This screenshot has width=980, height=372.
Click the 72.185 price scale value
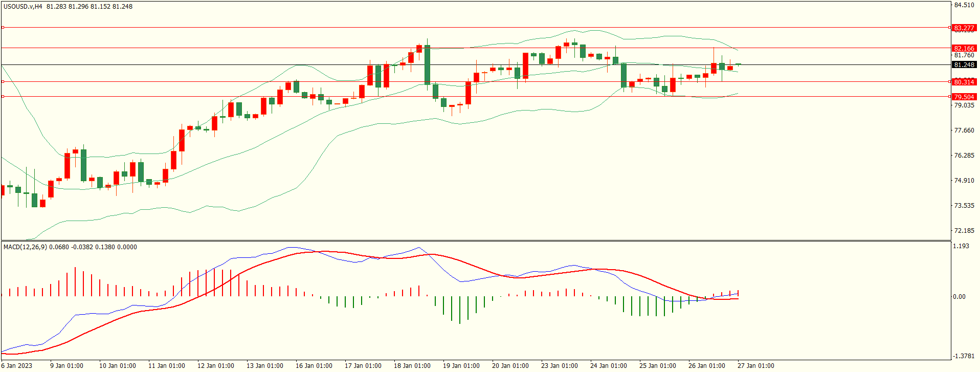point(964,231)
